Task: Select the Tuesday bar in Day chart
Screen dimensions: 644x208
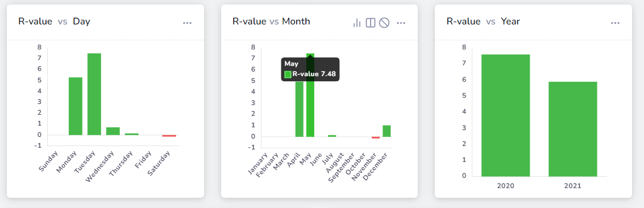Action: coord(94,94)
